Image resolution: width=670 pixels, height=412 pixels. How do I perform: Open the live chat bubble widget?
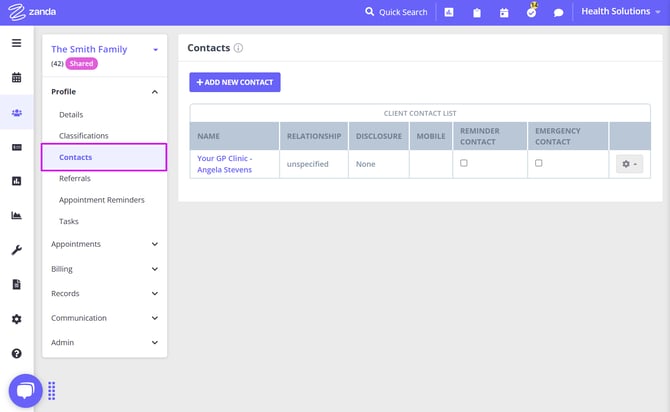pos(25,390)
